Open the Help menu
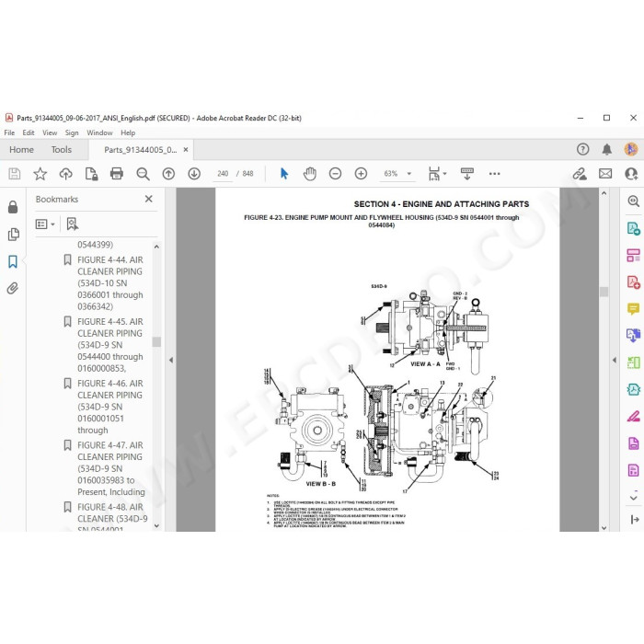Screen dimensions: 644x644 click(x=128, y=132)
